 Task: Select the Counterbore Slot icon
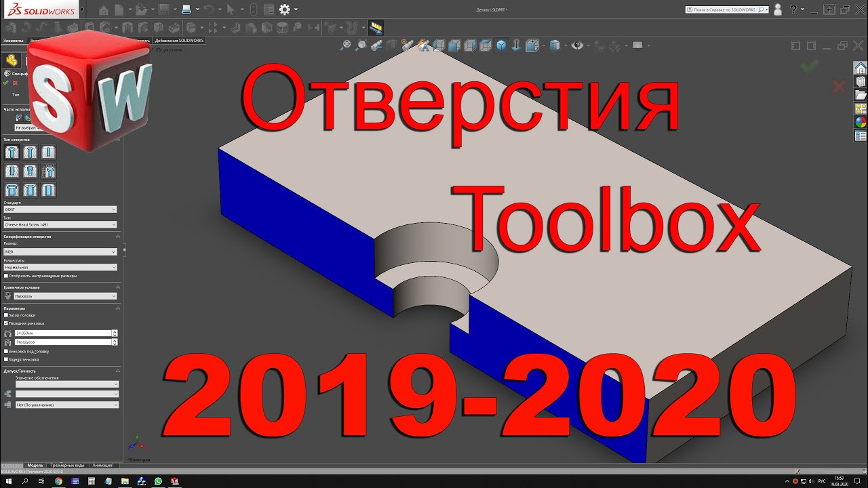pyautogui.click(x=12, y=190)
